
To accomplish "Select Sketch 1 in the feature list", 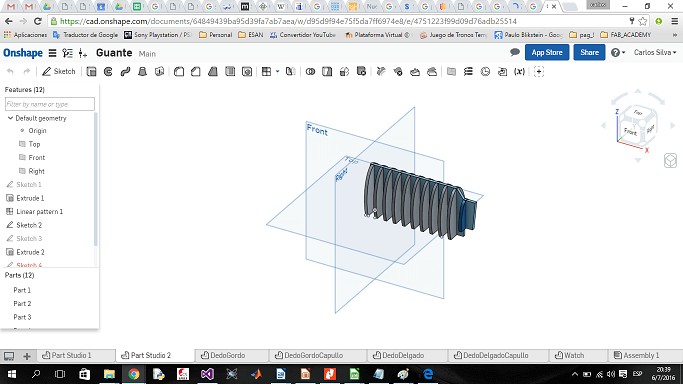I will (29, 185).
